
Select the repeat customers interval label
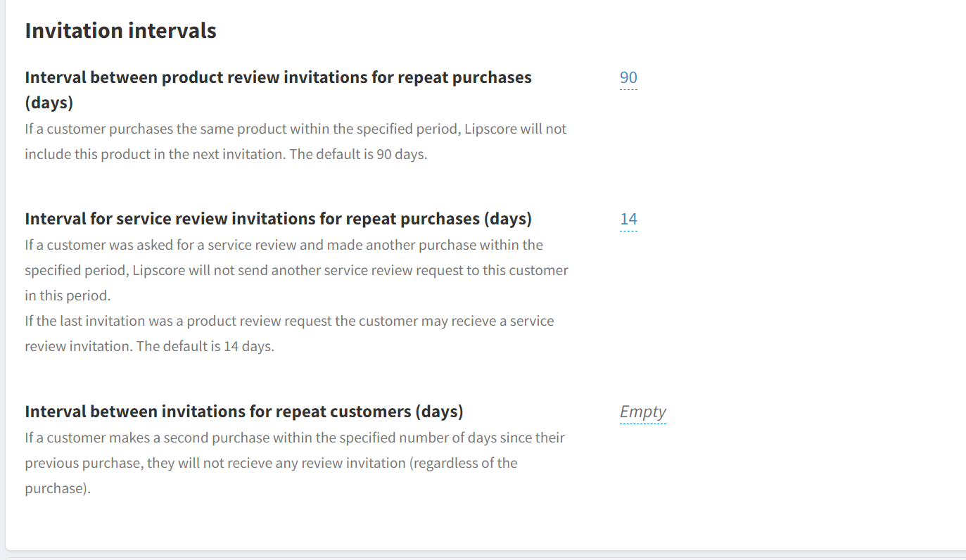243,412
